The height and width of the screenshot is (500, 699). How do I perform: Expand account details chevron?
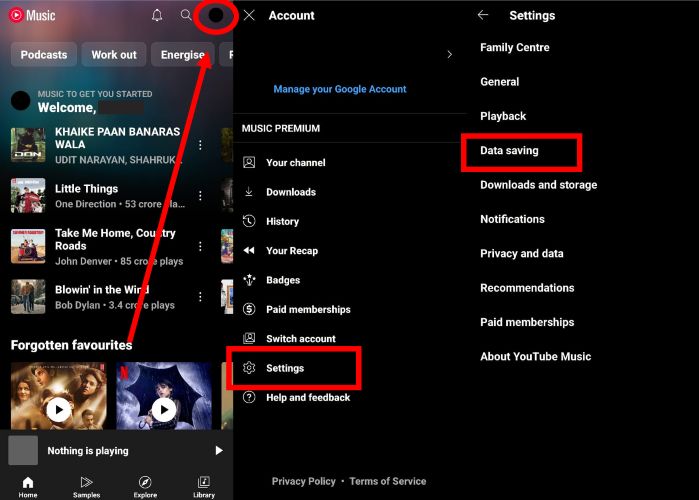449,55
